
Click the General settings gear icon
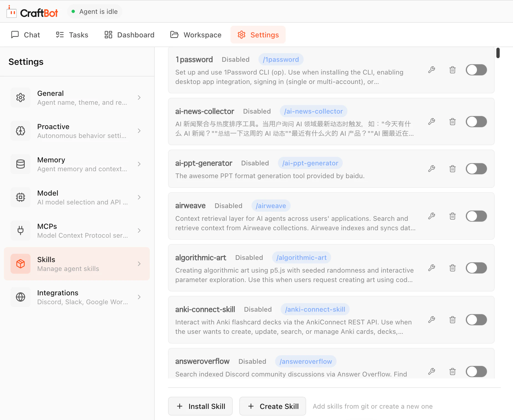tap(21, 98)
